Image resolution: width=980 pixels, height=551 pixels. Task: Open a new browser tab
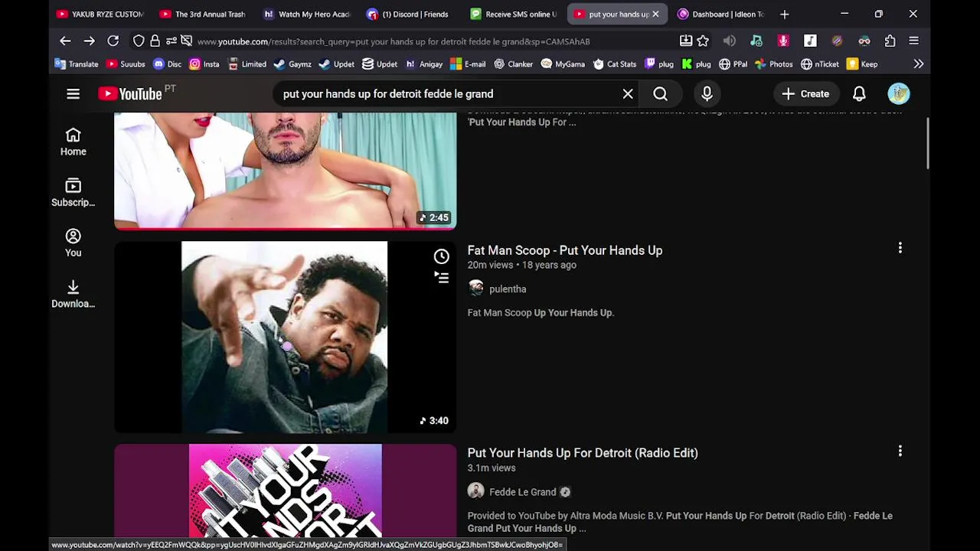pos(784,14)
